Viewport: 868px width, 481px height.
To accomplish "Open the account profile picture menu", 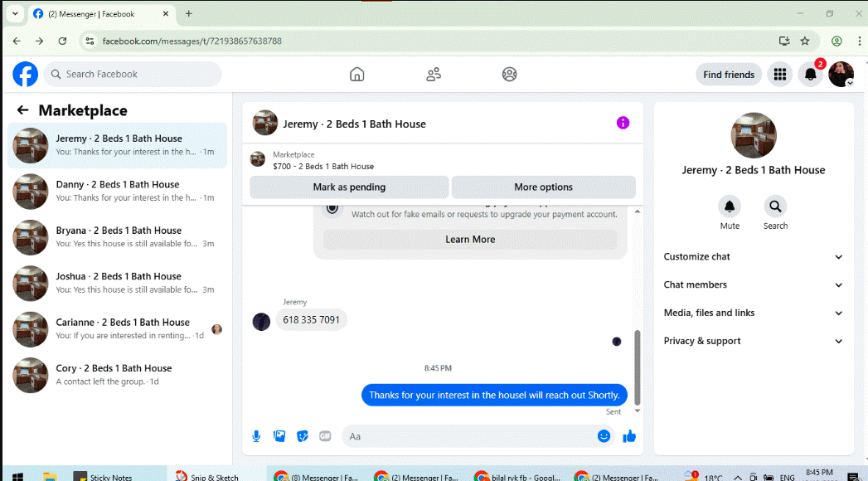I will pos(841,74).
